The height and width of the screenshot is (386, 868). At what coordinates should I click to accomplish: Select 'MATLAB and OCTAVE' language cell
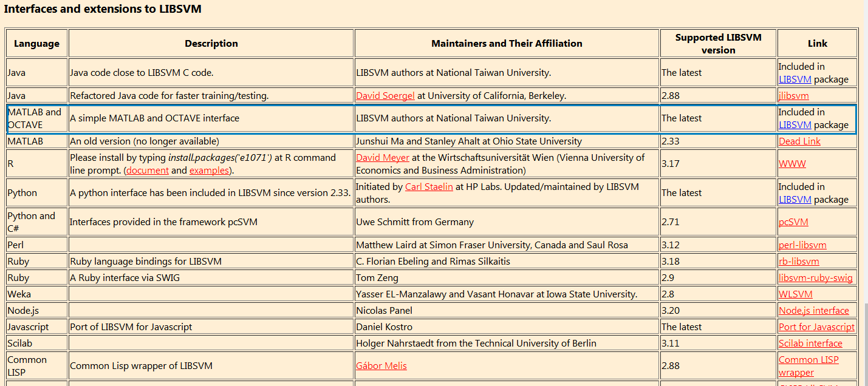coord(37,118)
